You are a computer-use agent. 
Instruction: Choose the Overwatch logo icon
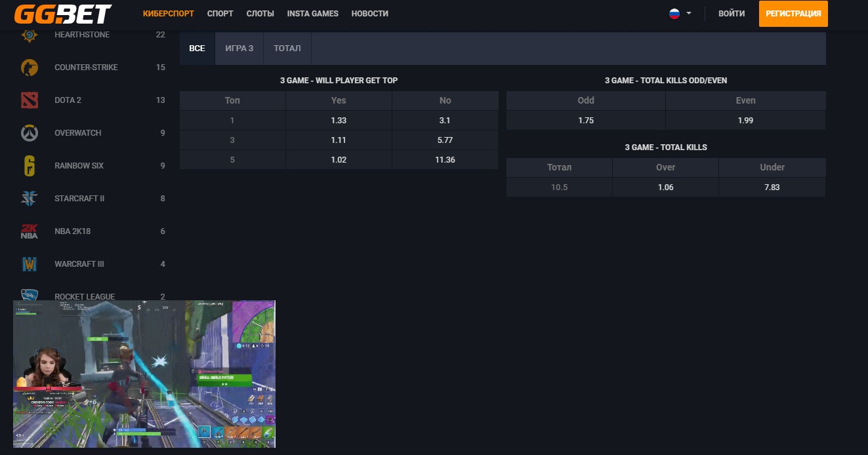pos(29,133)
